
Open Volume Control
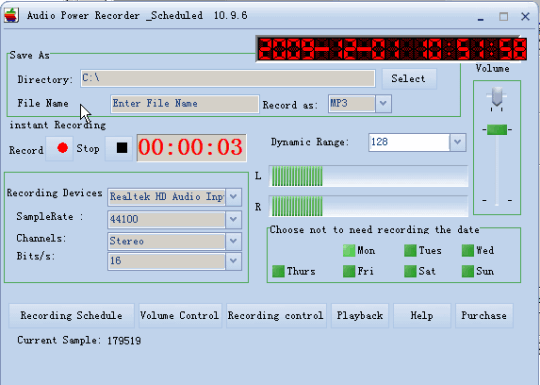pyautogui.click(x=180, y=315)
